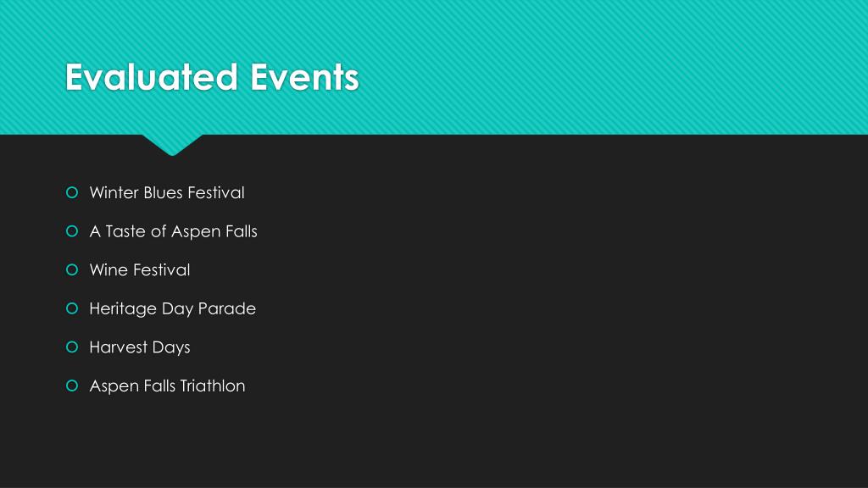Click the A Taste of Aspen Falls line

[x=173, y=231]
